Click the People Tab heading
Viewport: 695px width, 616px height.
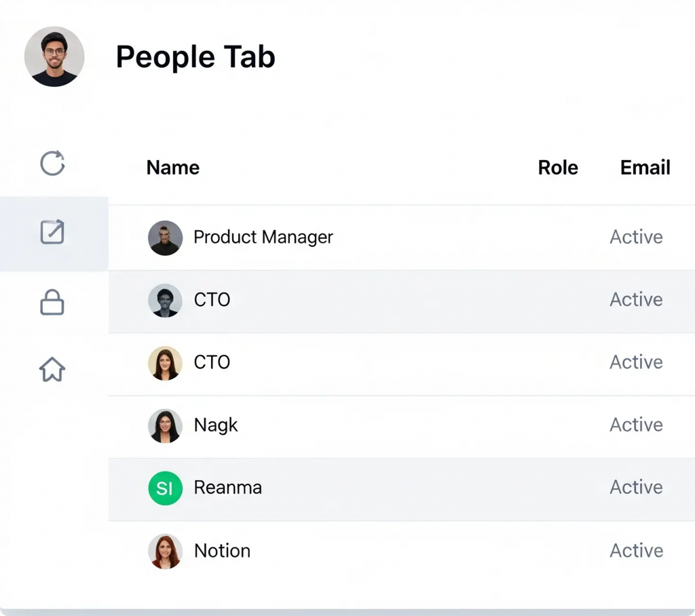tap(195, 57)
